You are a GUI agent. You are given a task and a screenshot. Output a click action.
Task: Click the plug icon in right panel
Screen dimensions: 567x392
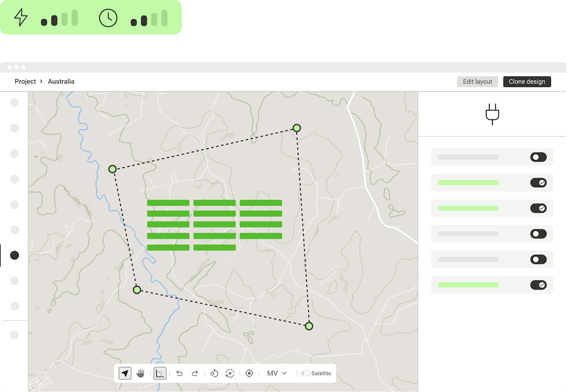[492, 114]
